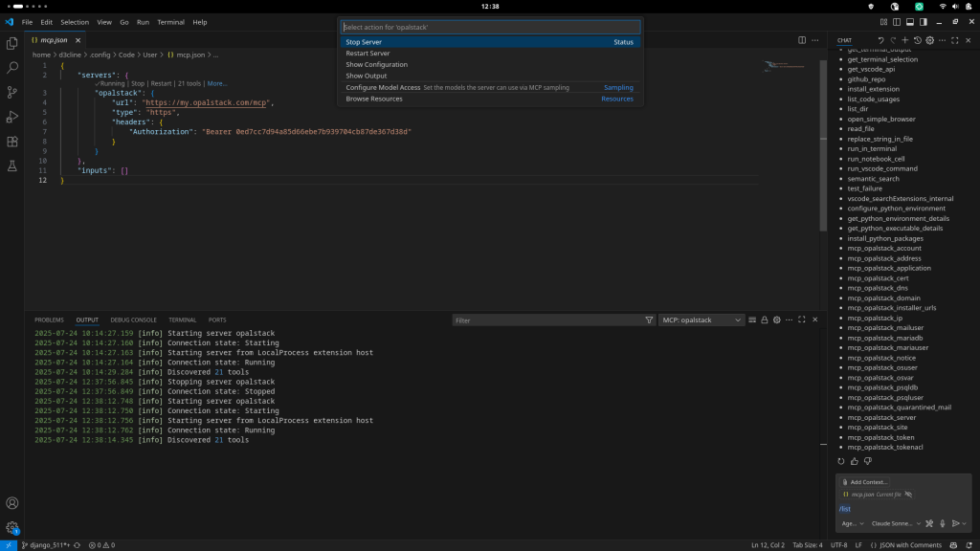Open the Terminal menu
The height and width of the screenshot is (551, 980).
coord(170,22)
